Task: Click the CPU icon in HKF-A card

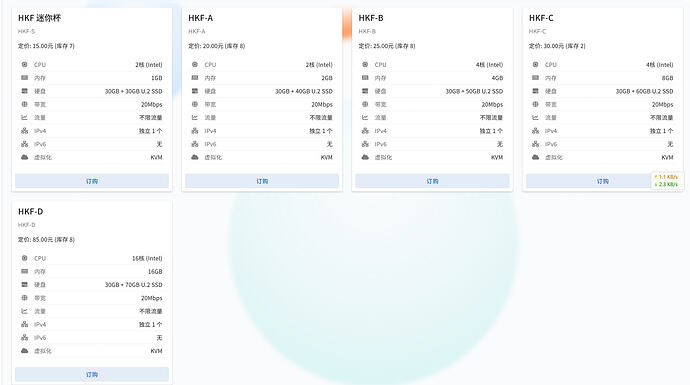Action: pyautogui.click(x=195, y=64)
